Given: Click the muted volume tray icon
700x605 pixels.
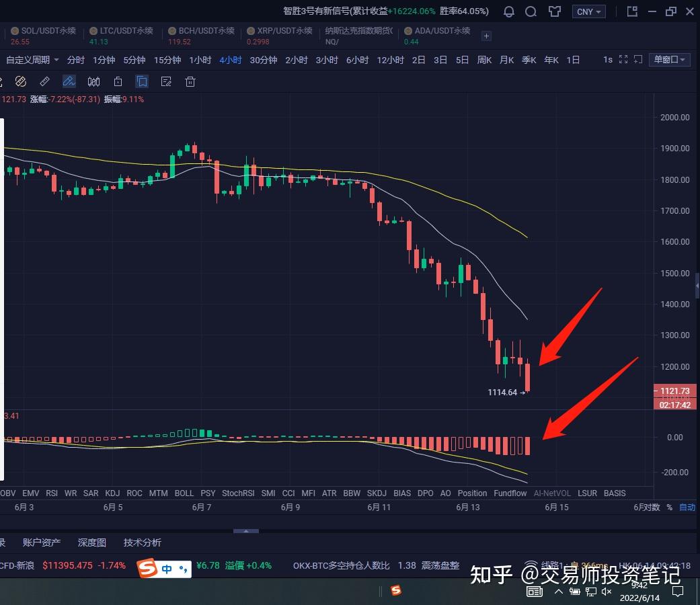Looking at the screenshot, I should pos(607,592).
